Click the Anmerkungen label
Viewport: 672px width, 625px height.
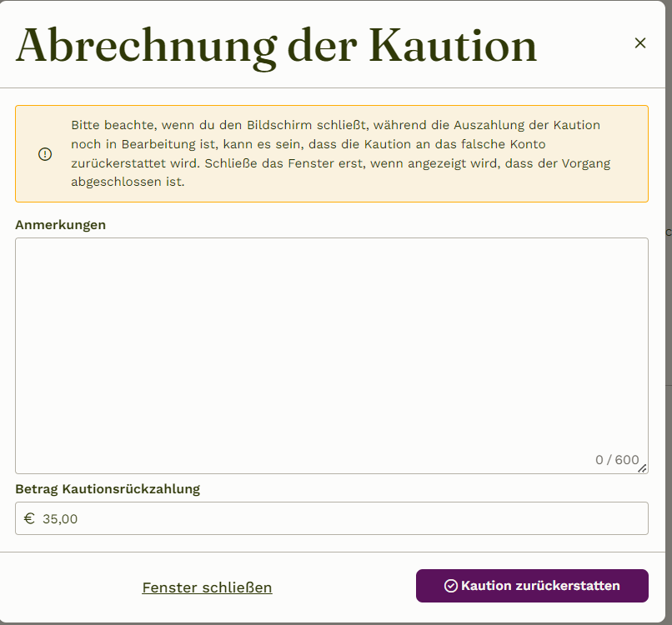point(60,224)
